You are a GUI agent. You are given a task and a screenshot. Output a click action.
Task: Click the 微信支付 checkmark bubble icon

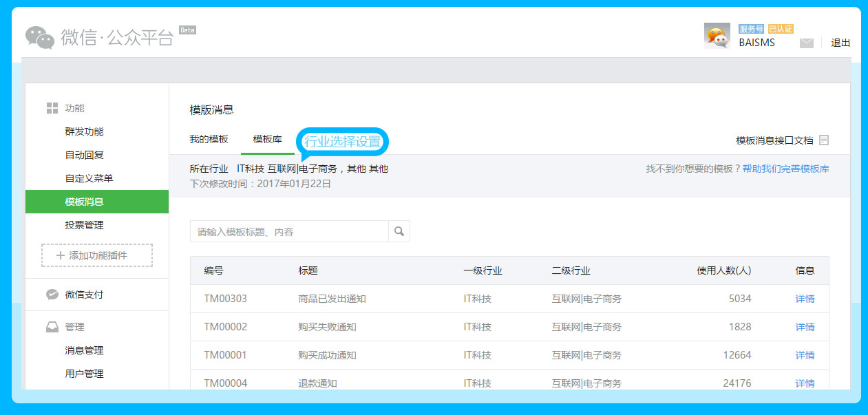point(52,295)
